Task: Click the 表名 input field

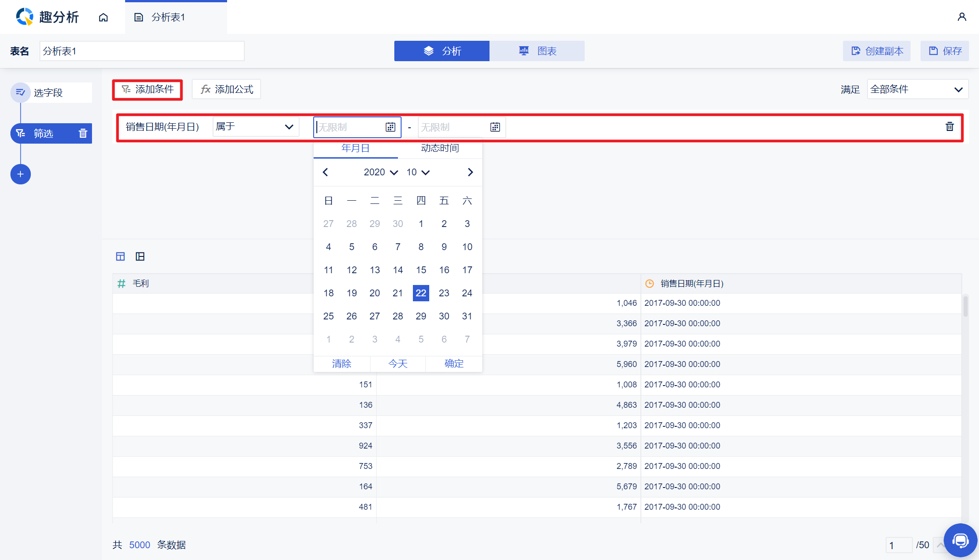Action: click(x=142, y=51)
